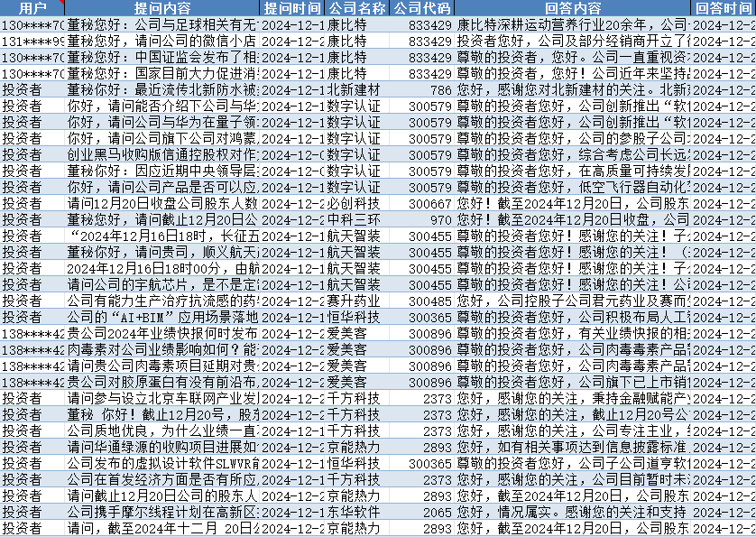The height and width of the screenshot is (537, 756).
Task: Select the 公司名称 column header
Action: coord(356,8)
